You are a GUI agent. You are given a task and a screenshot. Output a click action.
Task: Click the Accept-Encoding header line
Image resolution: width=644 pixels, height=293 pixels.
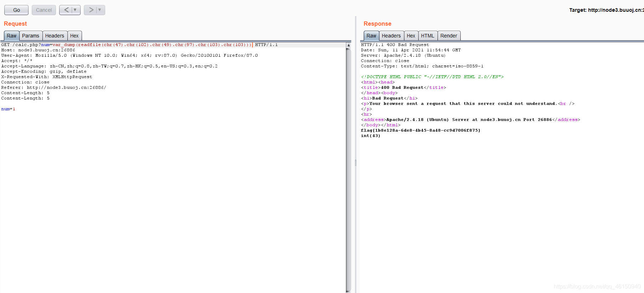coord(44,71)
